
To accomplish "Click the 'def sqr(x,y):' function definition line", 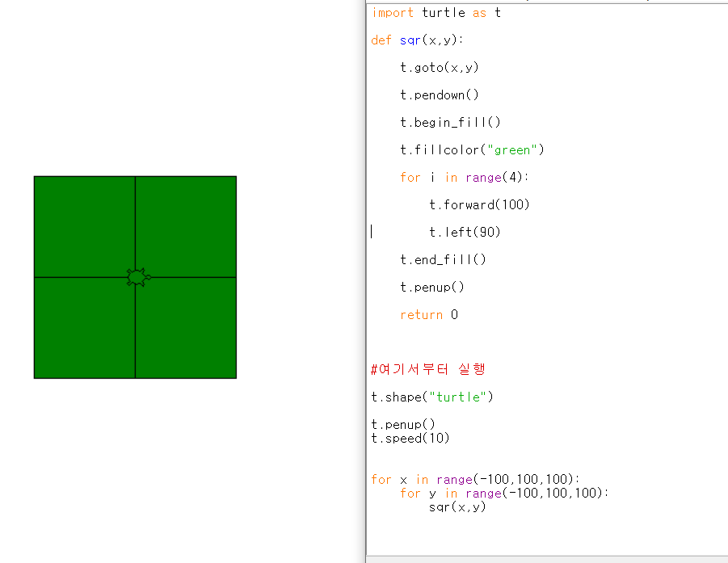I will [x=417, y=40].
